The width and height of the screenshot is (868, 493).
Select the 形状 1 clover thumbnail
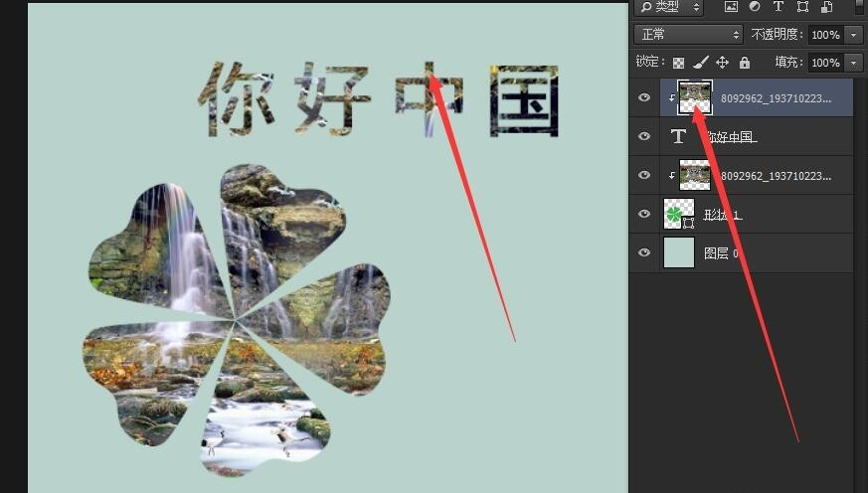[679, 214]
